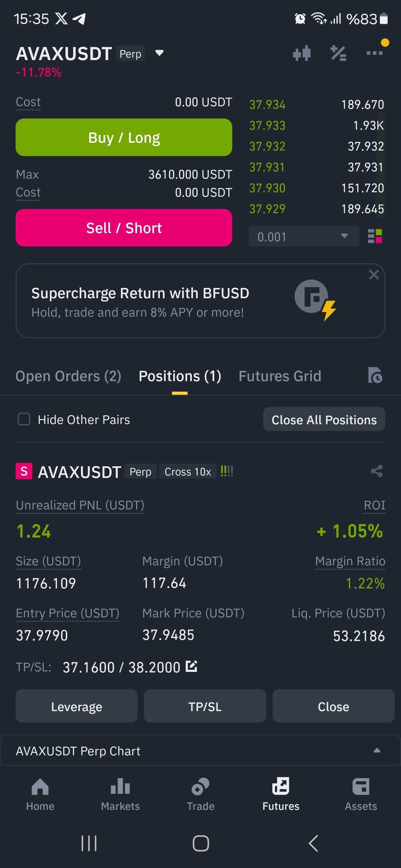The height and width of the screenshot is (868, 401).
Task: Open the AVAXUSDT pair selector dropdown
Action: pyautogui.click(x=159, y=53)
